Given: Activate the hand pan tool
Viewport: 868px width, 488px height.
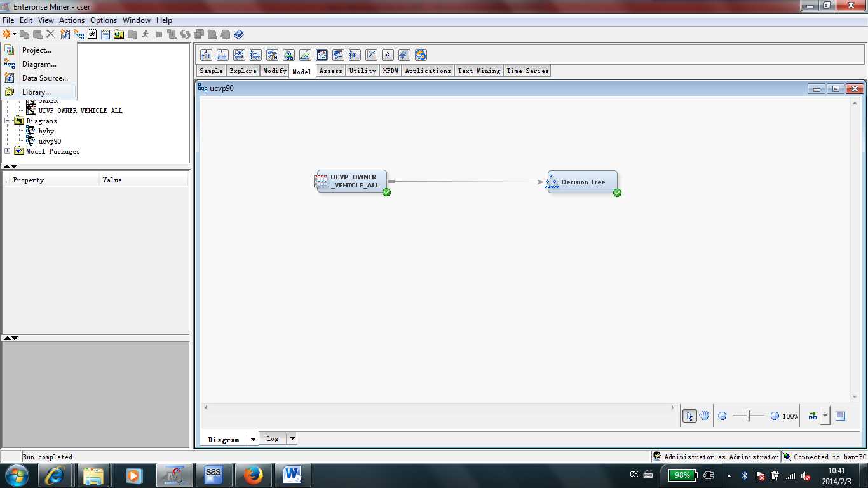Looking at the screenshot, I should pyautogui.click(x=704, y=416).
